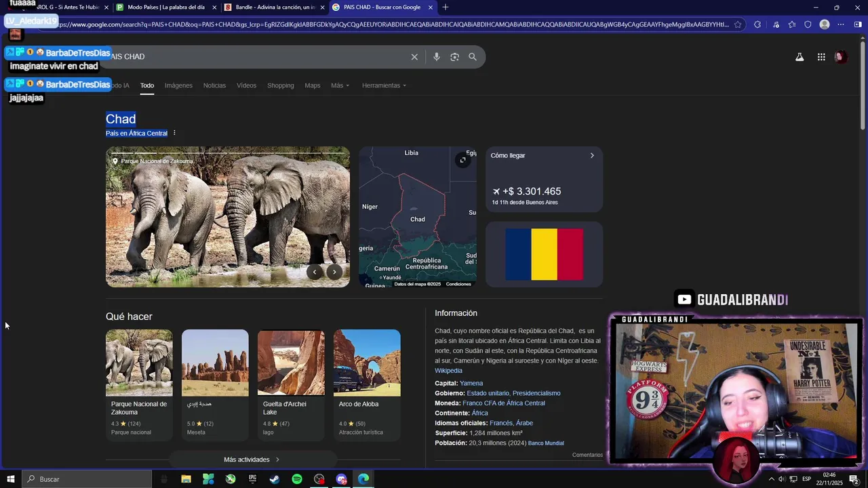The width and height of the screenshot is (868, 488).
Task: Open File Explorer from the taskbar
Action: (186, 479)
